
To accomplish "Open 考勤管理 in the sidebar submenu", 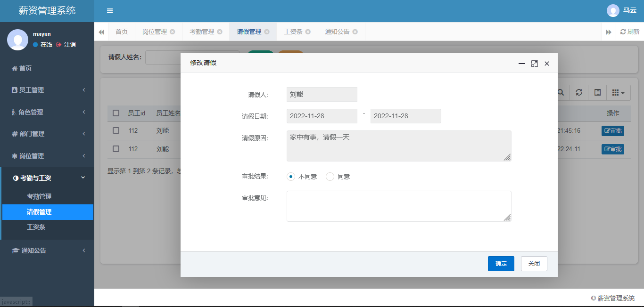I will point(39,196).
